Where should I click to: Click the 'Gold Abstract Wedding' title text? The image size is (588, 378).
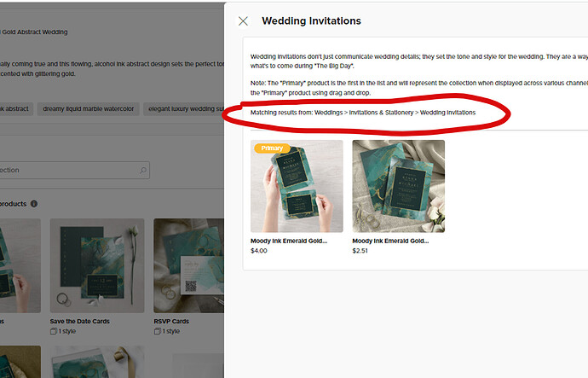click(x=34, y=32)
